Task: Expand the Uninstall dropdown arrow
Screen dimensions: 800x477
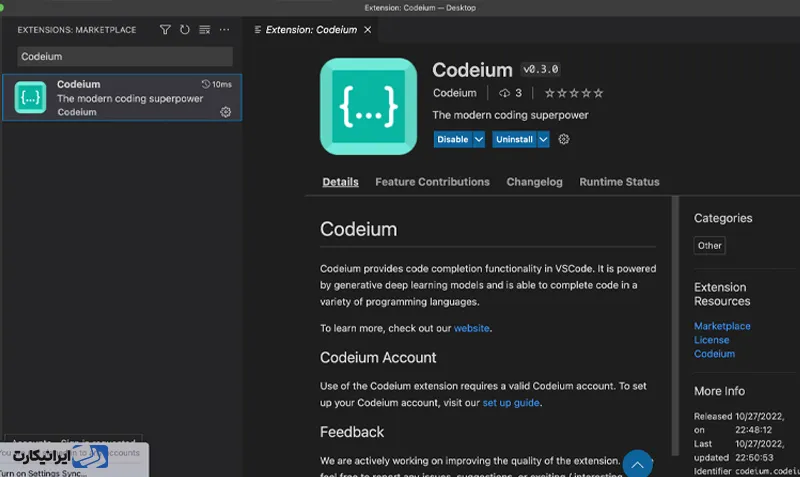Action: point(543,139)
